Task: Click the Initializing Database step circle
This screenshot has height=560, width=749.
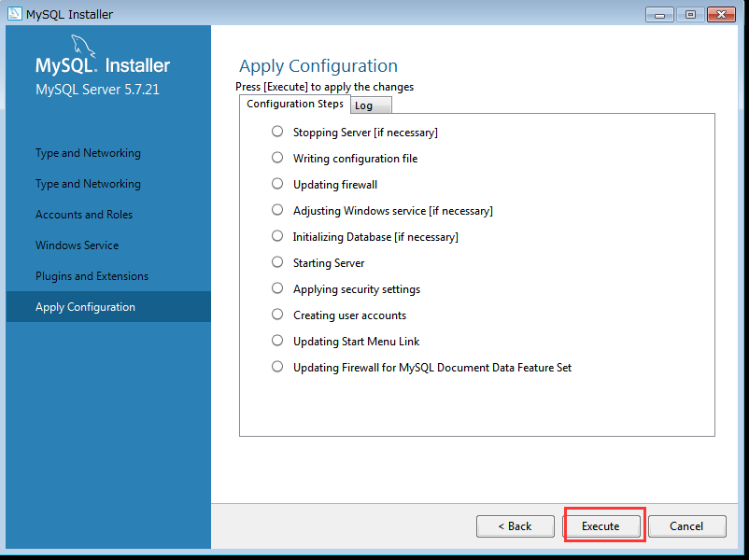Action: 277,236
